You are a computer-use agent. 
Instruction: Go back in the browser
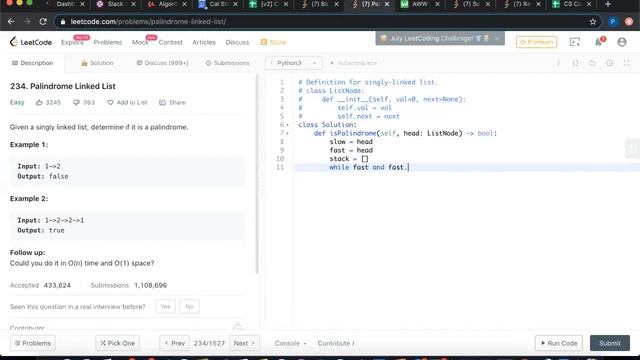[11, 21]
